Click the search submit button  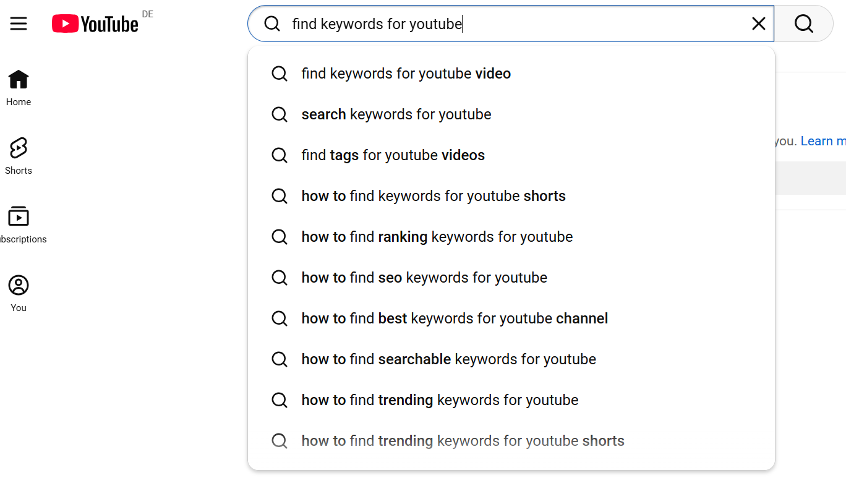tap(804, 24)
